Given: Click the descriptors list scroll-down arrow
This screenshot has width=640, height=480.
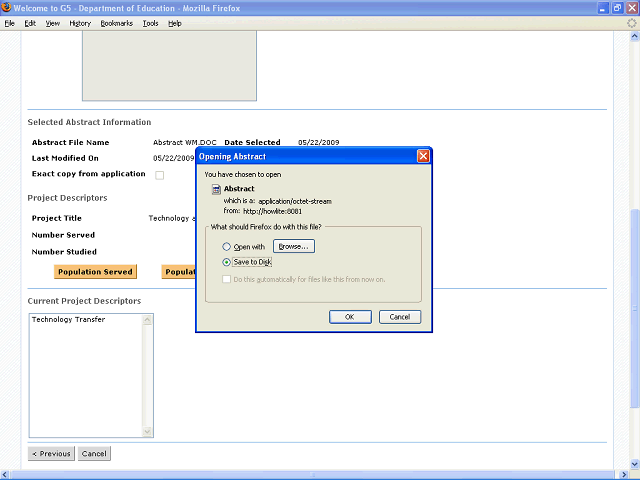Looking at the screenshot, I should coord(147,431).
